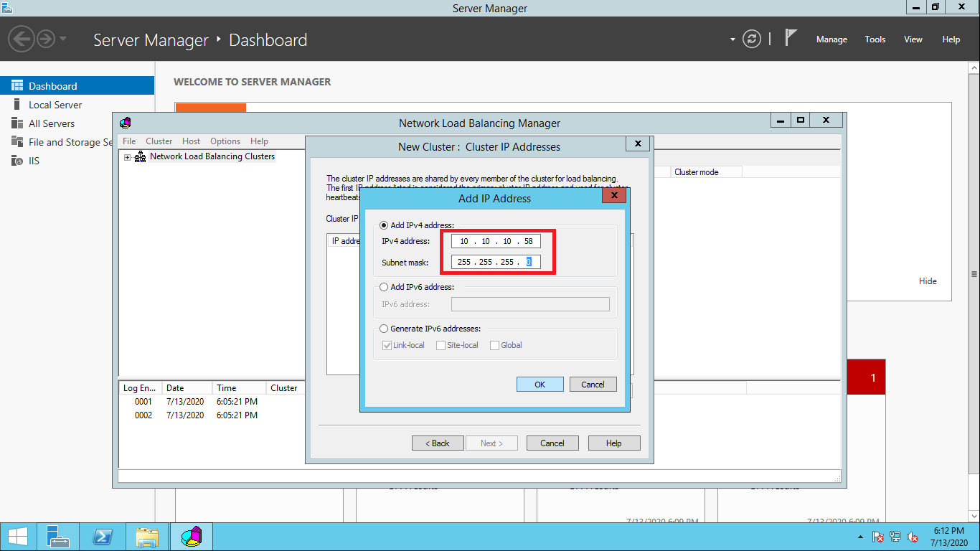The height and width of the screenshot is (551, 980).
Task: Click the IPv4 address input field
Action: pos(496,242)
